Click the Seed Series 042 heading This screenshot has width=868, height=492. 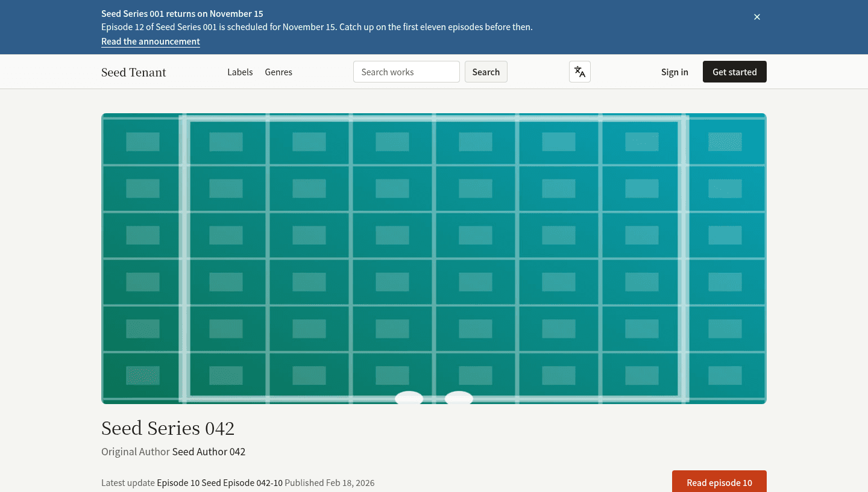pyautogui.click(x=168, y=428)
